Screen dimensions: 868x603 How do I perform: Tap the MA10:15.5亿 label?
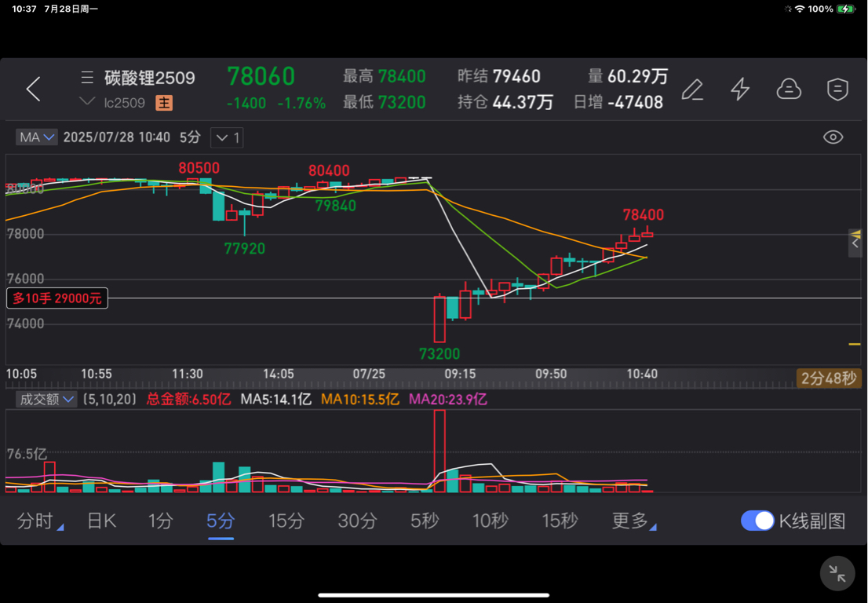359,399
